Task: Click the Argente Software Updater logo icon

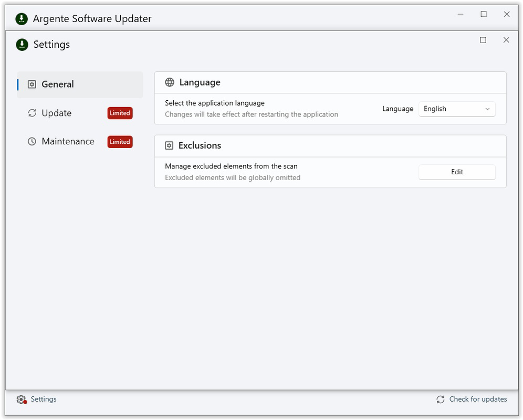Action: [x=22, y=19]
